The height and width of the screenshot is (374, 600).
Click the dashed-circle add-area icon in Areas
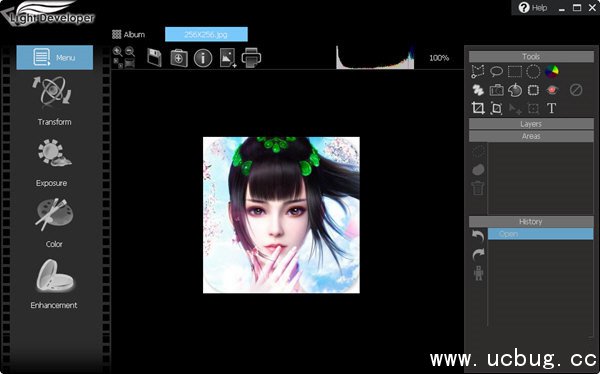pos(478,151)
